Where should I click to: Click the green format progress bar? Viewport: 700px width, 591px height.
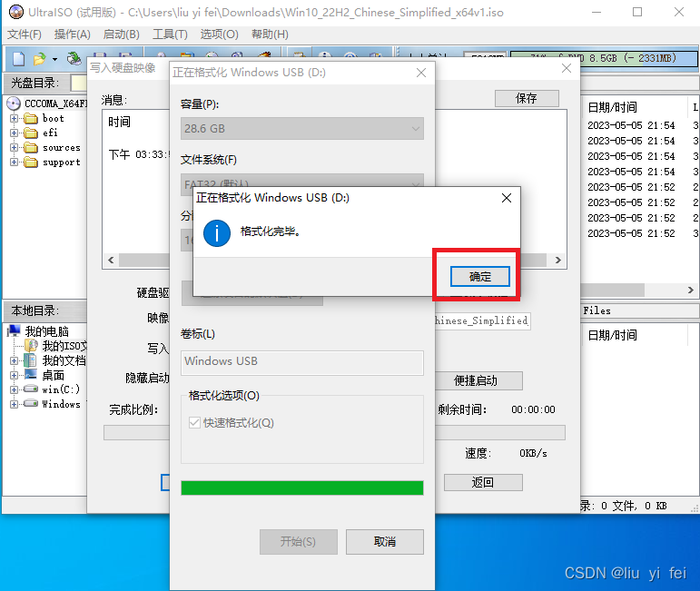(302, 488)
